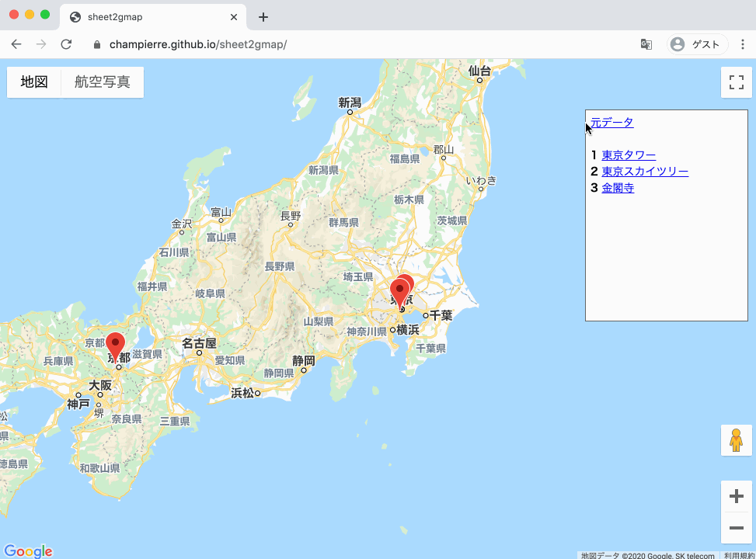
Task: Click the Google logo on map
Action: coord(28,550)
